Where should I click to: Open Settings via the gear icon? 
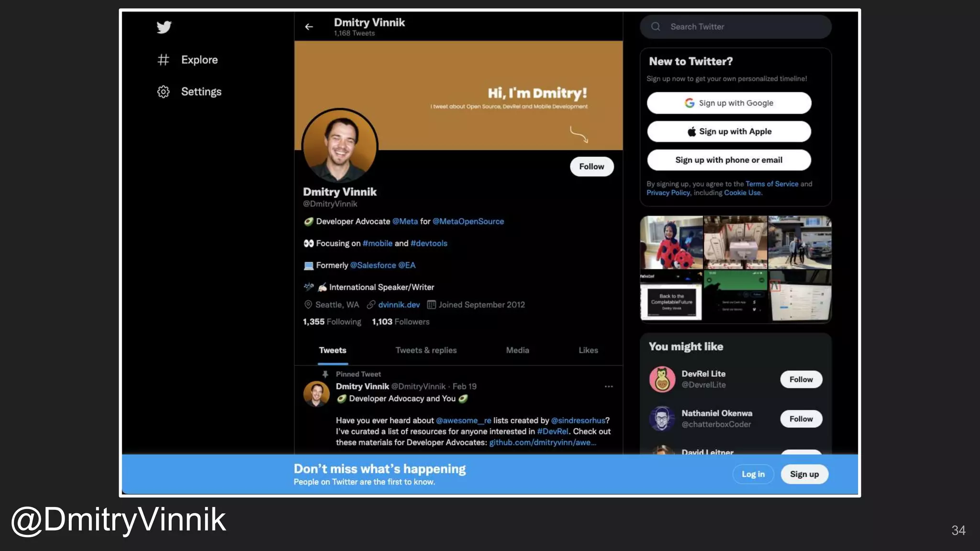click(163, 91)
